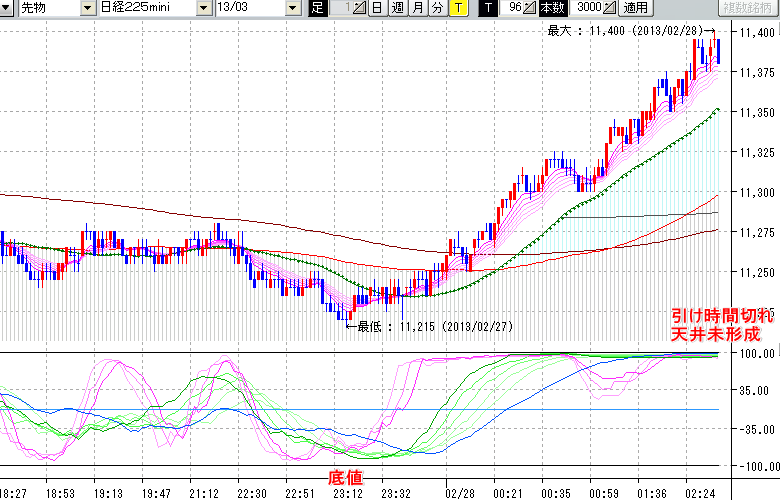Click the 最大 11,400 high price label
780x500 pixels.
(x=628, y=31)
